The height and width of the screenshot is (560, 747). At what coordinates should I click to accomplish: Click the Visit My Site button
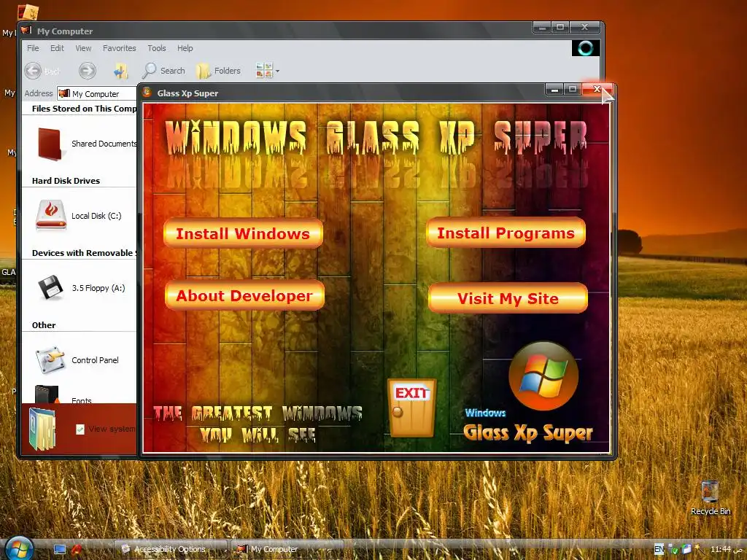[508, 298]
